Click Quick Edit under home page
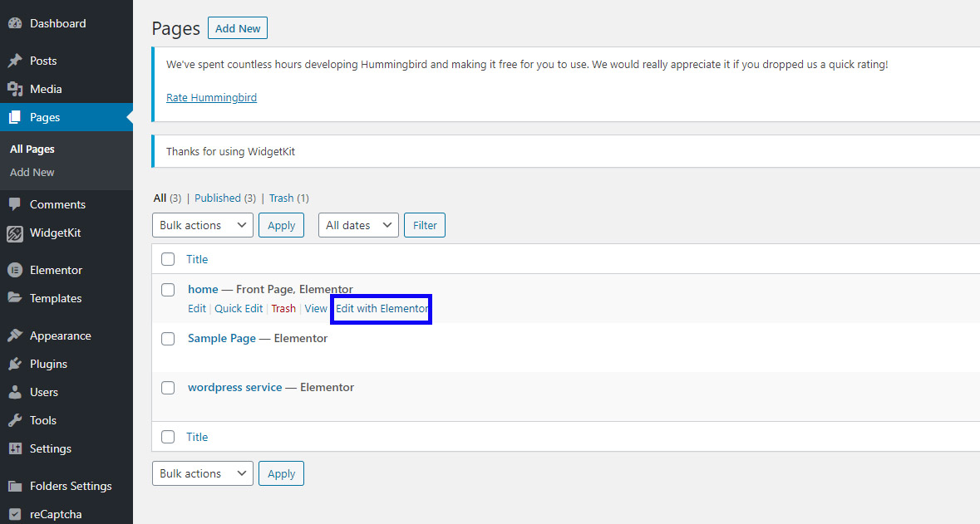Viewport: 980px width, 524px height. click(239, 309)
